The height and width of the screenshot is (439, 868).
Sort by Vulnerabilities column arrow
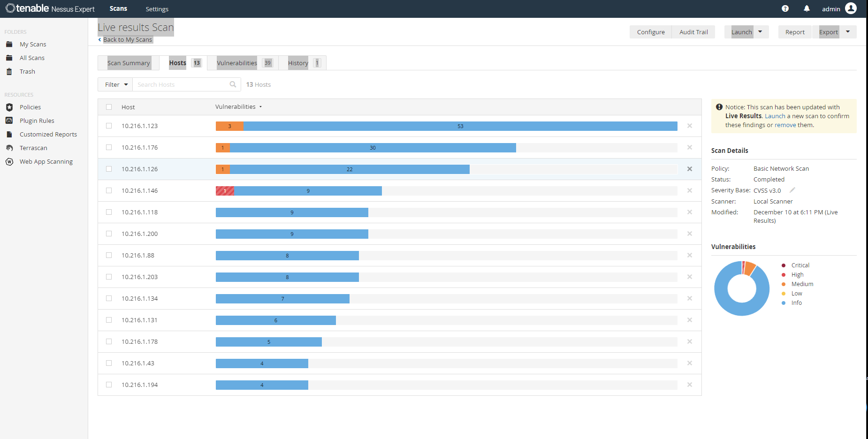[x=260, y=107]
